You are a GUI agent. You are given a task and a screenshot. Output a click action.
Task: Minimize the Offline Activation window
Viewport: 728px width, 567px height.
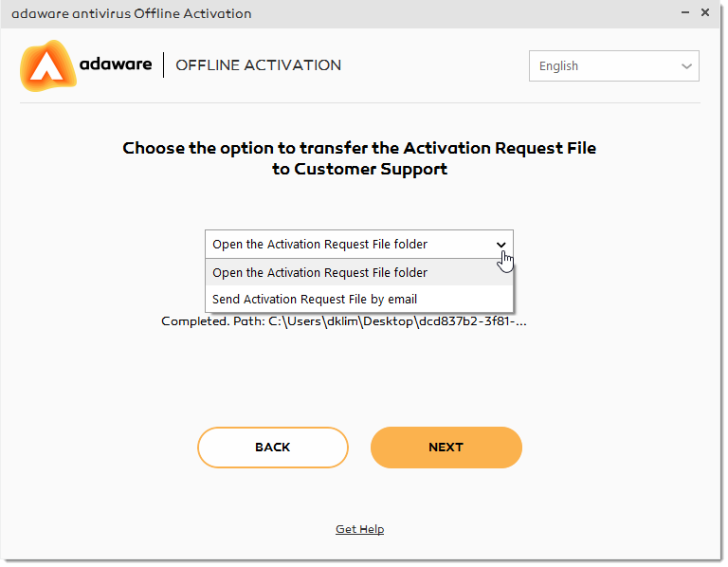684,13
